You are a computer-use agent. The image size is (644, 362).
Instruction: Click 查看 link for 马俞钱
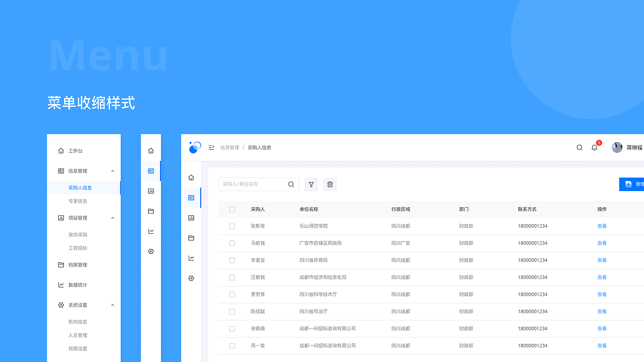[602, 243]
